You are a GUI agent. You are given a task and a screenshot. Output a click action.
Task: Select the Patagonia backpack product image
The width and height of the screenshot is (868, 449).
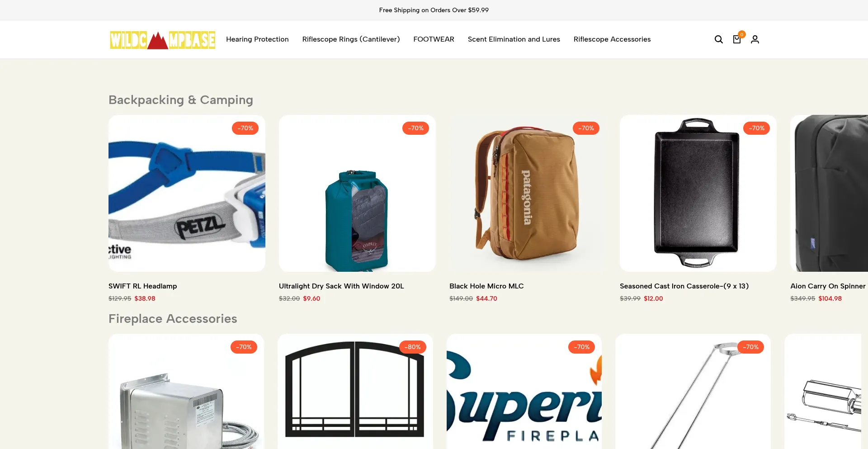(528, 193)
